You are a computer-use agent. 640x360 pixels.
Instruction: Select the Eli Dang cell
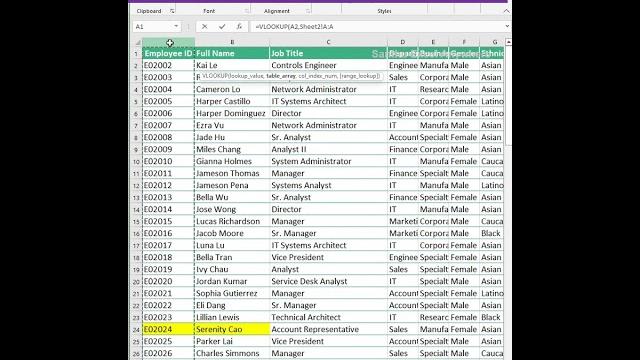pos(232,305)
